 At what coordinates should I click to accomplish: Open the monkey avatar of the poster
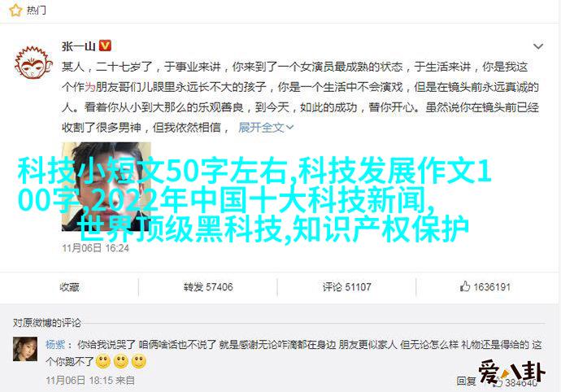pos(33,63)
